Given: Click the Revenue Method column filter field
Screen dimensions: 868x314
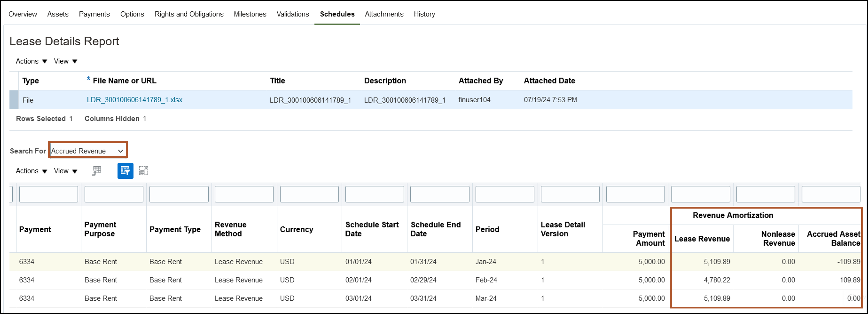Looking at the screenshot, I should click(244, 194).
